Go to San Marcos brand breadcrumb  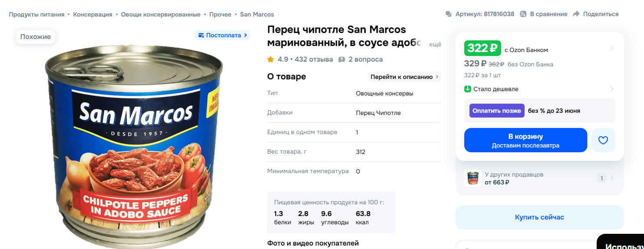click(257, 14)
